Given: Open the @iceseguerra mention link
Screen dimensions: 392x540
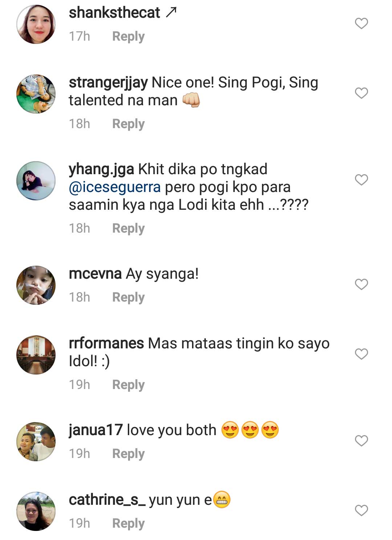Looking at the screenshot, I should click(x=115, y=187).
